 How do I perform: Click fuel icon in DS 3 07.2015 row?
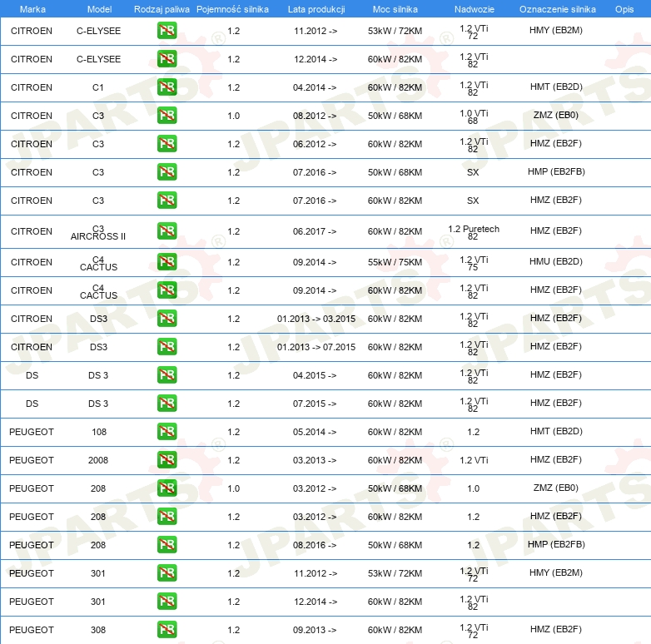pos(166,404)
